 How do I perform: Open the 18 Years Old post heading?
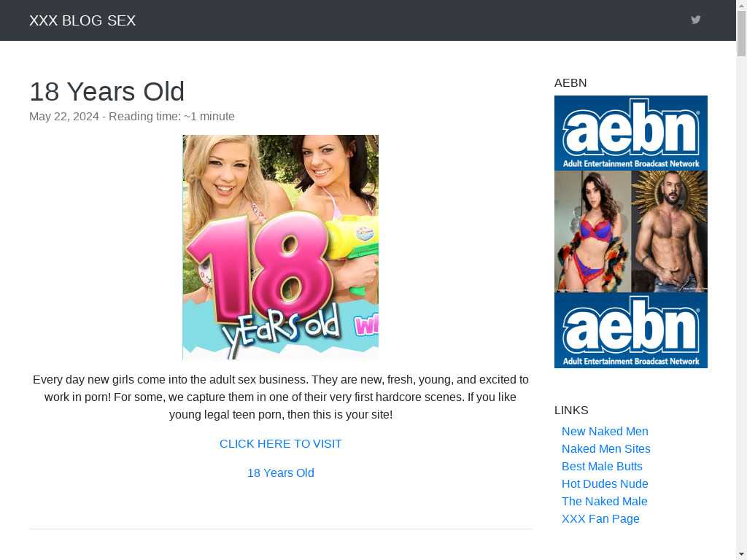point(107,91)
